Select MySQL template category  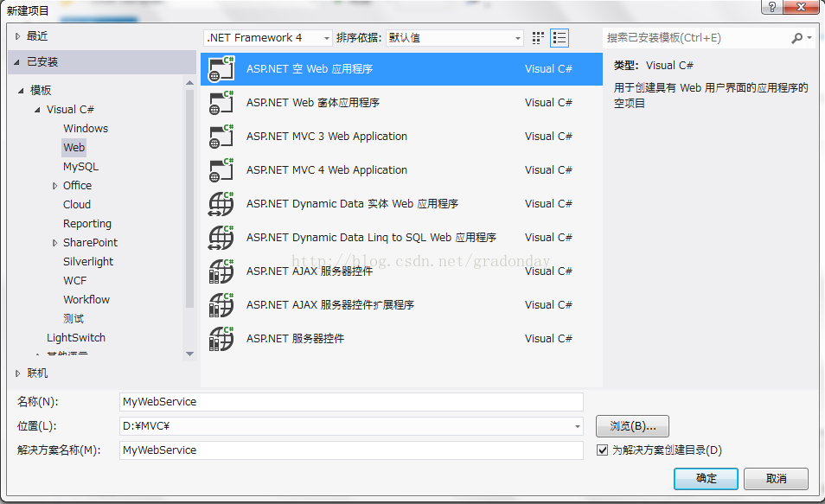pos(80,167)
